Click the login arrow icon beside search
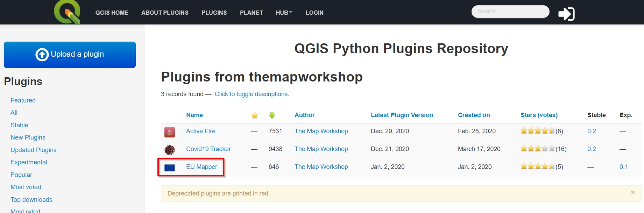 pyautogui.click(x=566, y=14)
